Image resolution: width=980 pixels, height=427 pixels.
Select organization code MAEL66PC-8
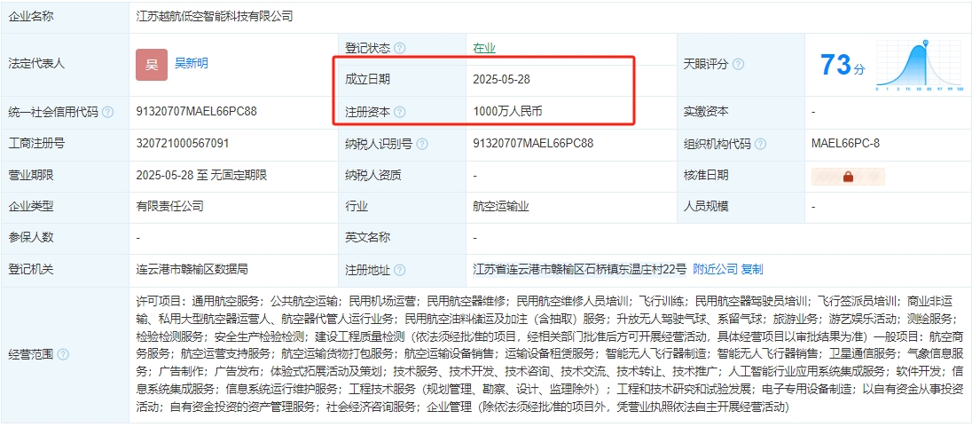(x=845, y=143)
